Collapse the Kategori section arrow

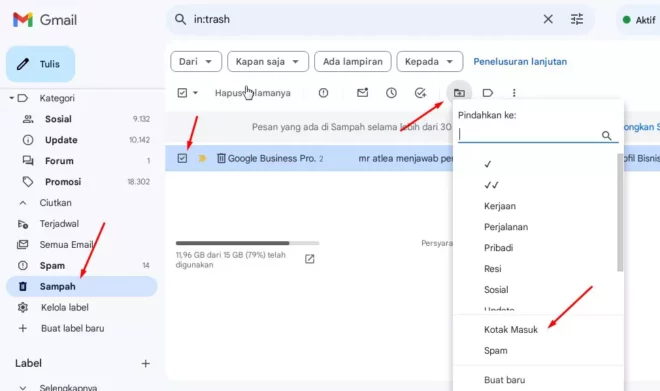pos(12,98)
